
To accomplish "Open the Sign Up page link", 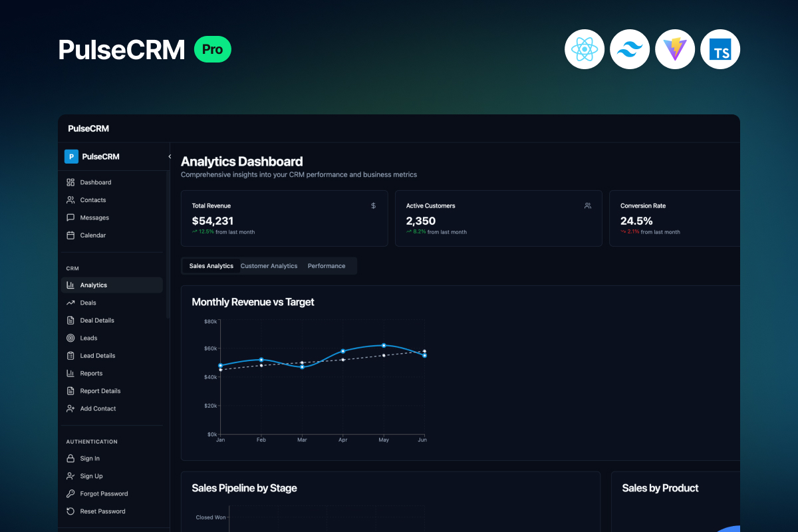I will coord(112,476).
